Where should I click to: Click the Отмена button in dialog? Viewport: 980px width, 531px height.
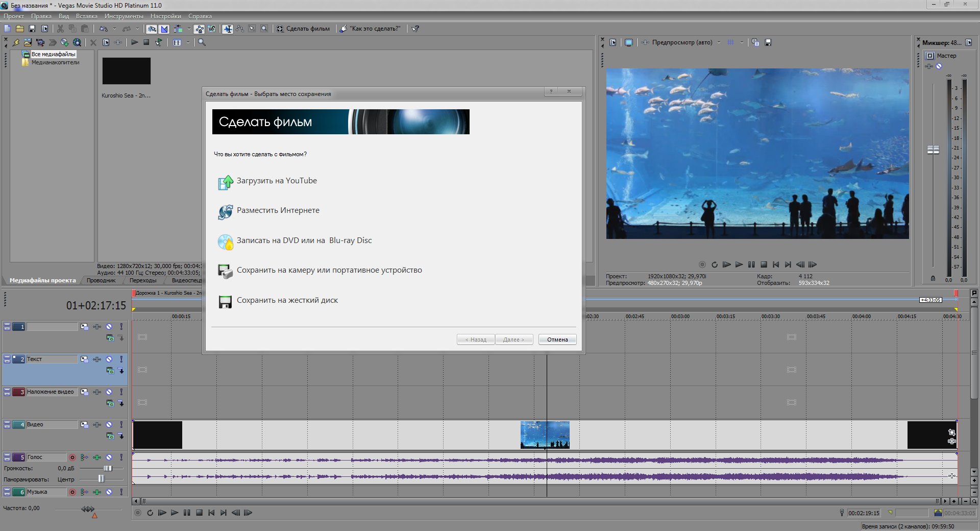(x=557, y=340)
